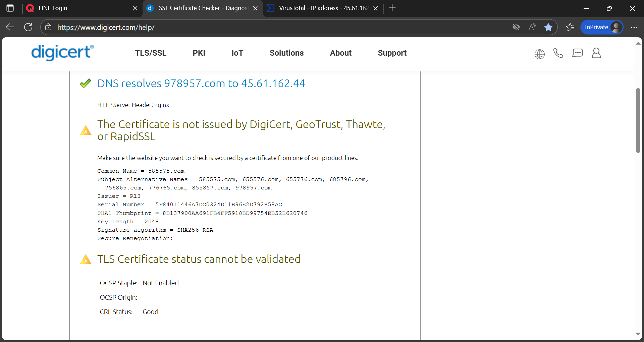
Task: Open the language globe icon
Action: [539, 54]
